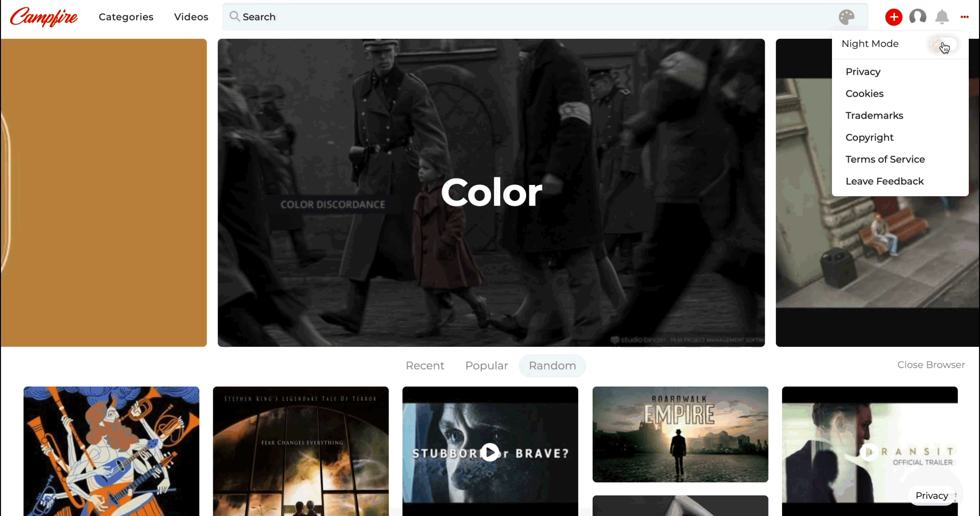Open the musician illustration thumbnail

tap(111, 451)
